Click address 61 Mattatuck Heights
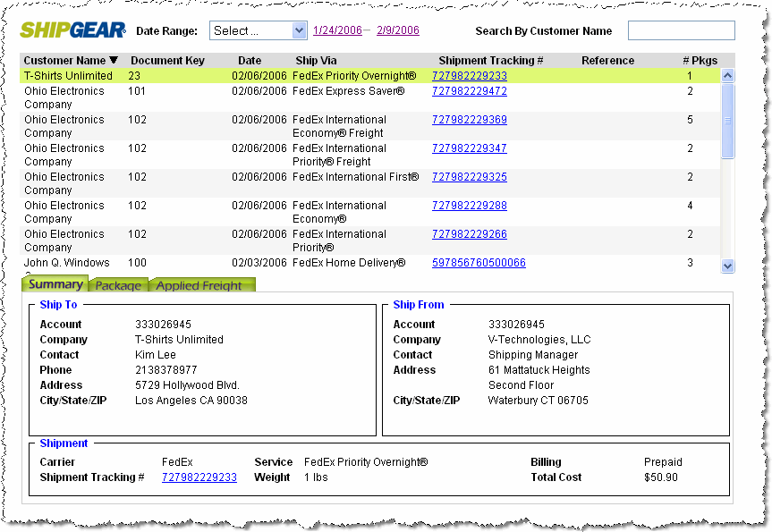Screen dimensions: 772x532 click(539, 370)
